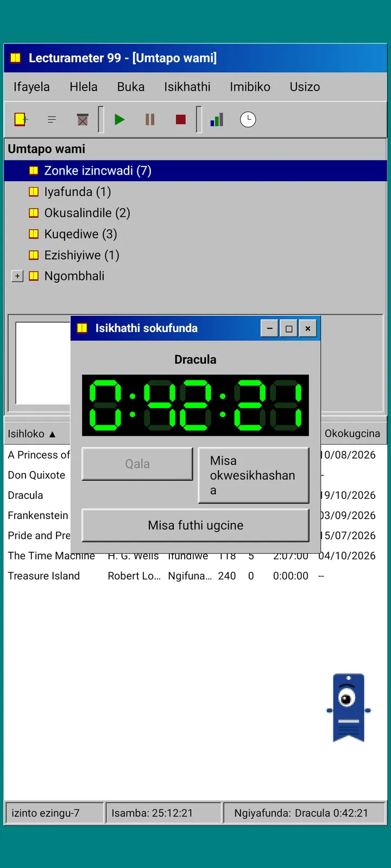Sort by the Okokugcina column header
Image resolution: width=391 pixels, height=868 pixels.
[x=352, y=433]
